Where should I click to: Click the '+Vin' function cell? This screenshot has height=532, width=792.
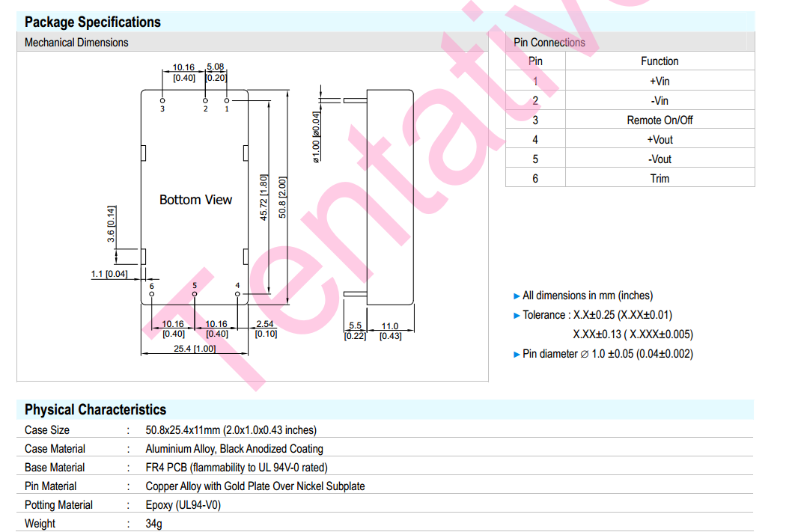pos(660,81)
